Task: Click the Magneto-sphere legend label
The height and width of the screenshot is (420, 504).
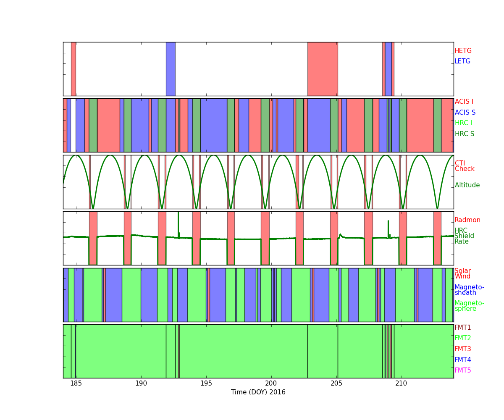Action: tap(469, 306)
